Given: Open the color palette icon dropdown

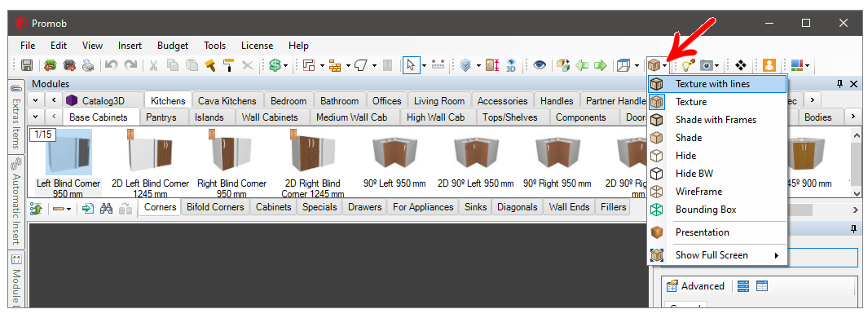Looking at the screenshot, I should 800,65.
